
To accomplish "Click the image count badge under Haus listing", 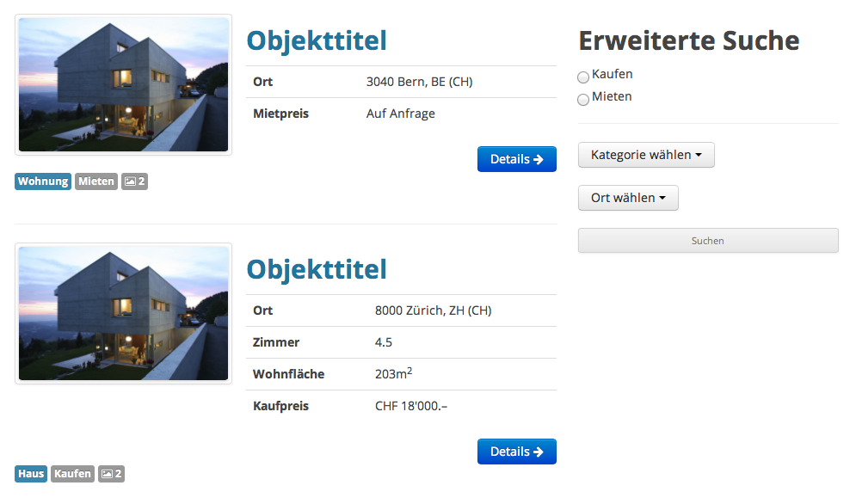I will coord(111,473).
